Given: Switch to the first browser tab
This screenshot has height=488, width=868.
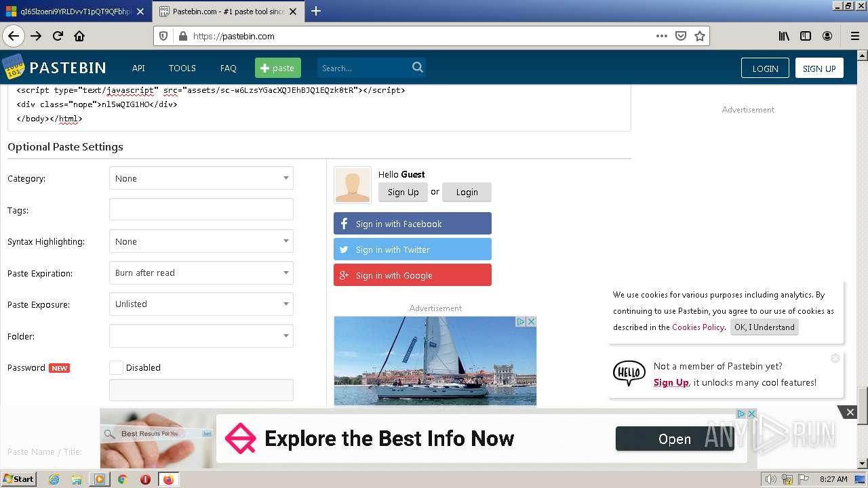Looking at the screenshot, I should coord(75,12).
